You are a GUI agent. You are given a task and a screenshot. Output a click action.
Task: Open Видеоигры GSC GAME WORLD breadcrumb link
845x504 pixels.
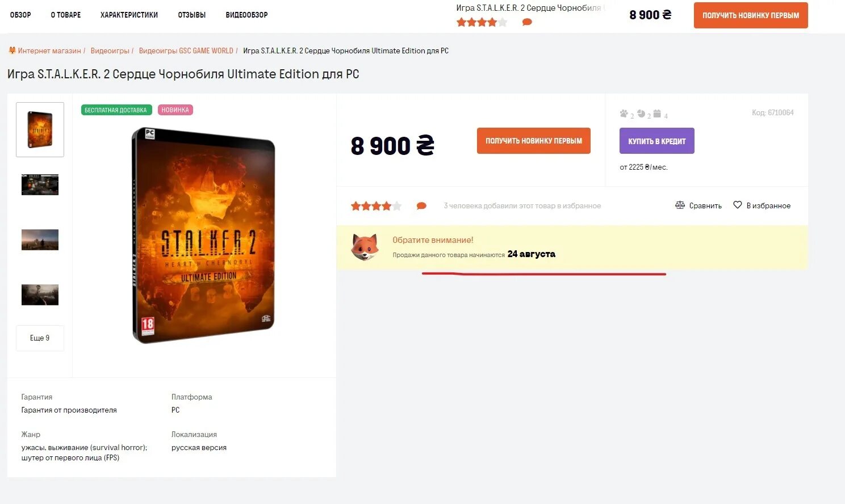tap(186, 51)
